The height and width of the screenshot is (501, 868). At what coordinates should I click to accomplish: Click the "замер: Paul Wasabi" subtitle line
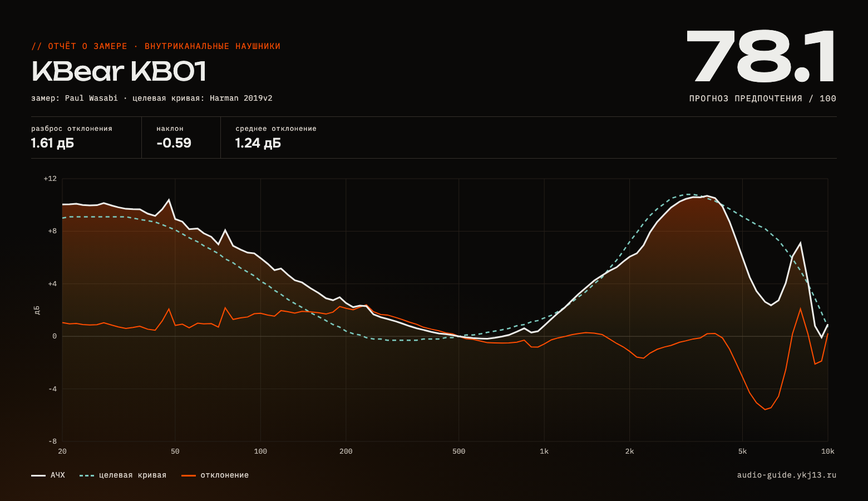pos(152,98)
